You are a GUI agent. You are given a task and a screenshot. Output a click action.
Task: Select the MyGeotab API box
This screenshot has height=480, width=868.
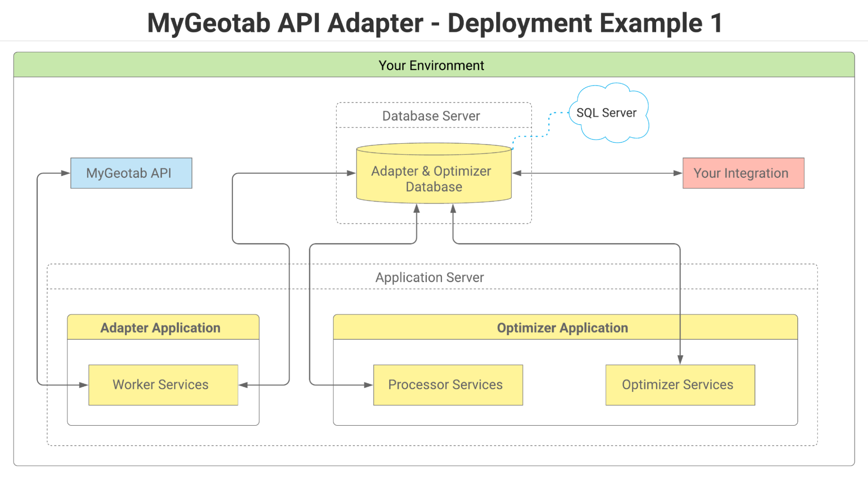[x=131, y=173]
